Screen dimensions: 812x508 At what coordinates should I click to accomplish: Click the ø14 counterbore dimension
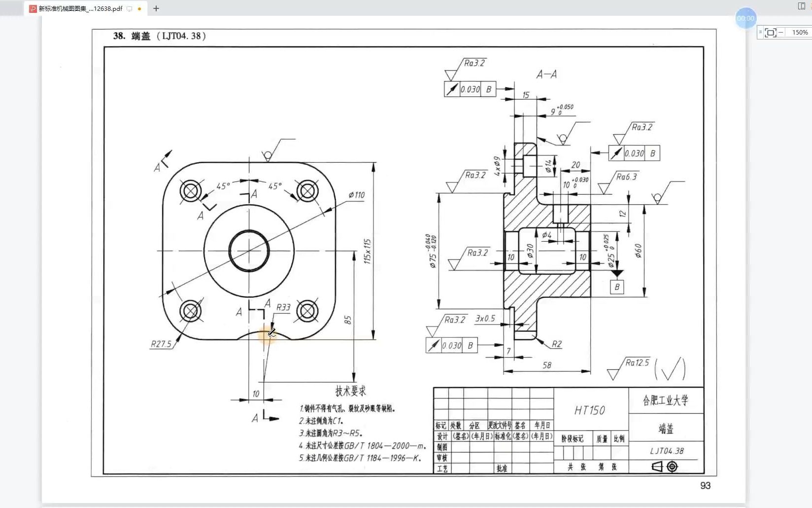click(x=548, y=165)
